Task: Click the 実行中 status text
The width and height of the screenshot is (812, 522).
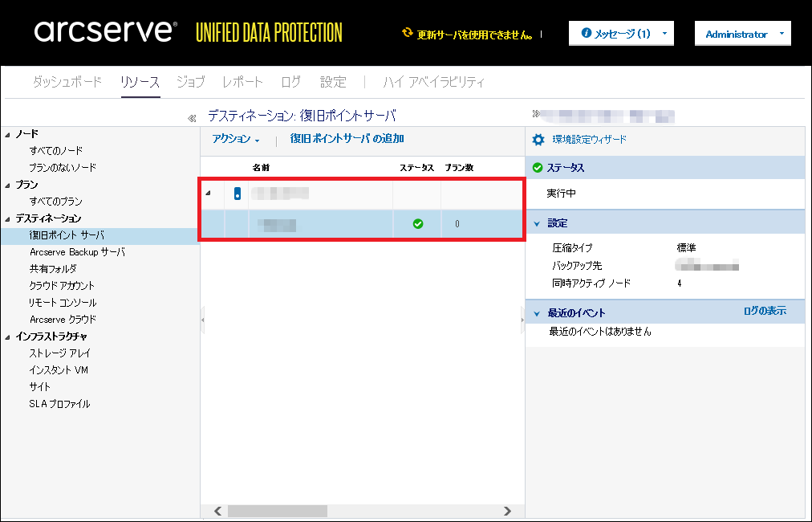Action: [x=562, y=194]
